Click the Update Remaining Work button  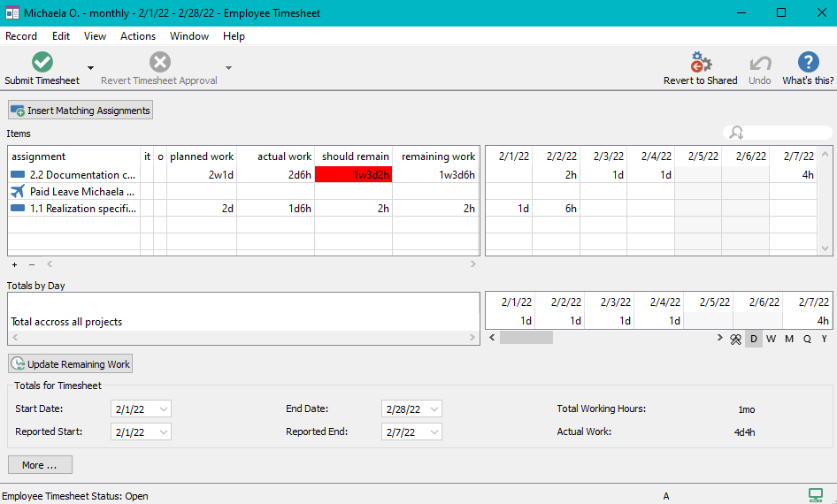71,363
